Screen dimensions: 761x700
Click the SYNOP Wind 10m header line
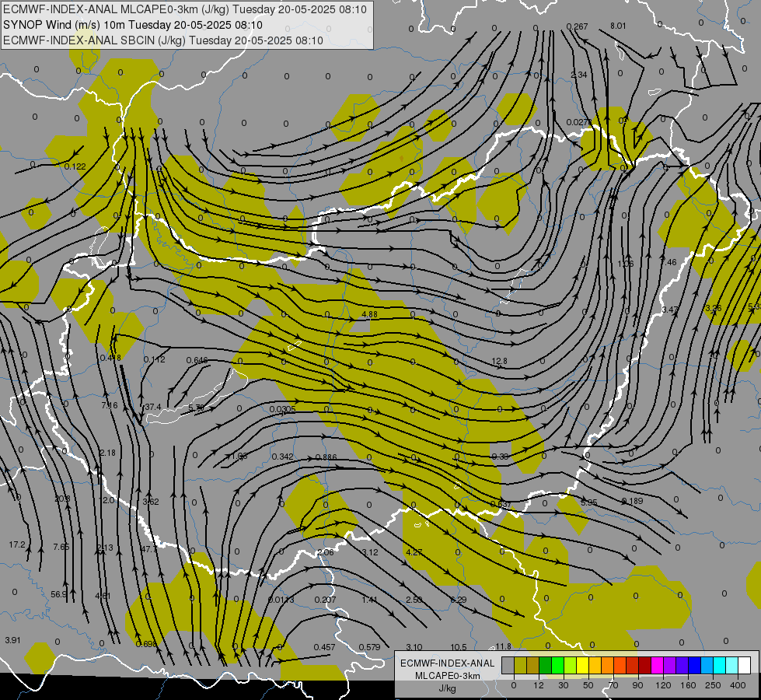click(x=132, y=25)
